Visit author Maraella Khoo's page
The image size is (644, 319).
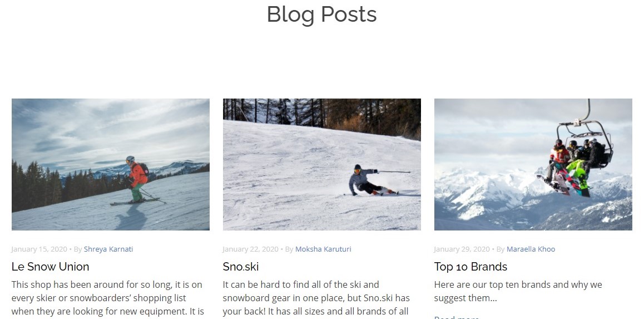pos(531,249)
